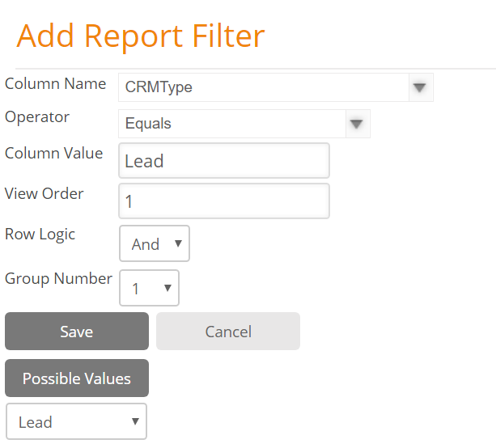Cancel adding the report filter

click(x=228, y=332)
